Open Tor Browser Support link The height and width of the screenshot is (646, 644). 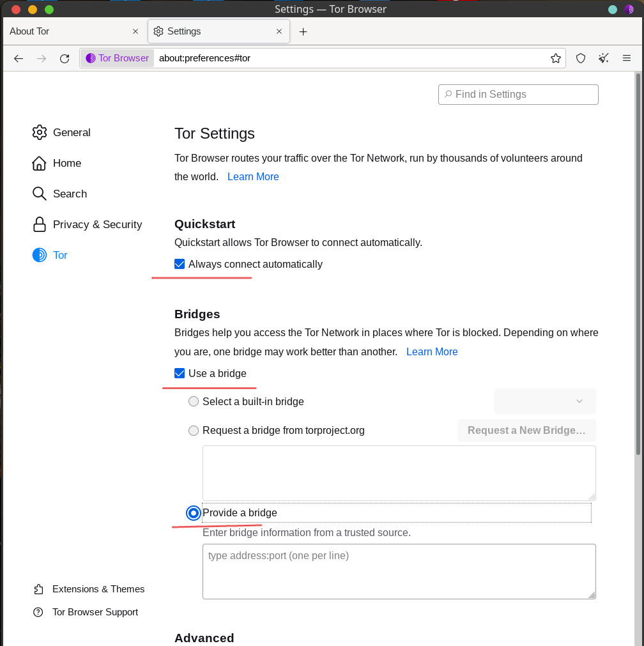click(x=95, y=612)
